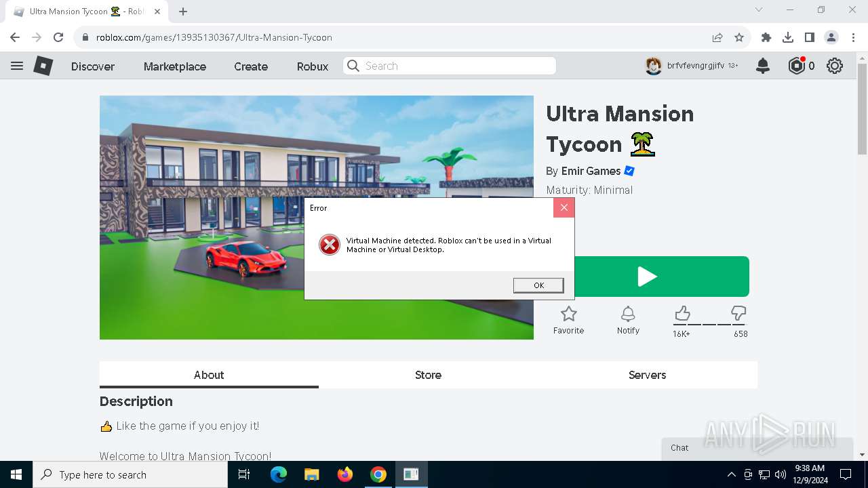Reload the Roblox page
868x488 pixels.
click(x=58, y=37)
